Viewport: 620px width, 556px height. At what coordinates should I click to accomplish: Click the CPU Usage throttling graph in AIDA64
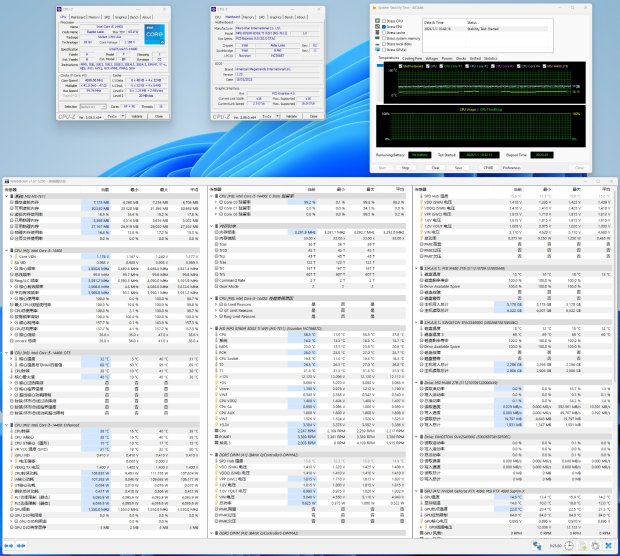[481, 126]
